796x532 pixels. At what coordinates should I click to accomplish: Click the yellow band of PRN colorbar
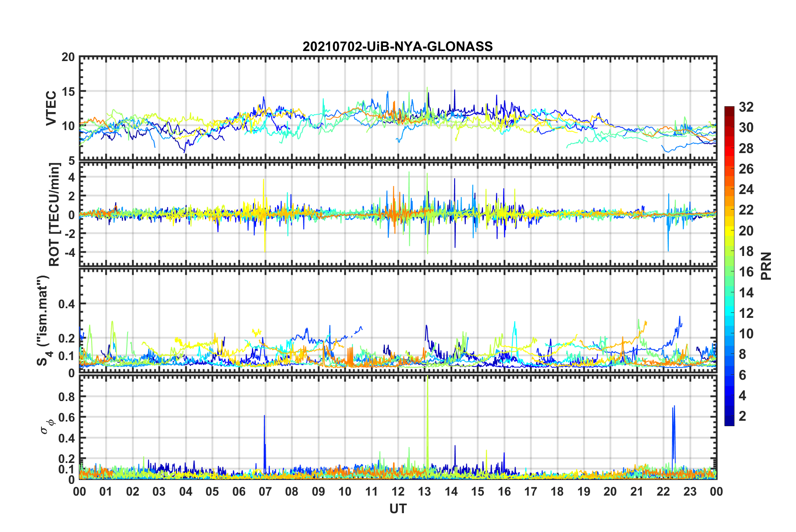(729, 231)
